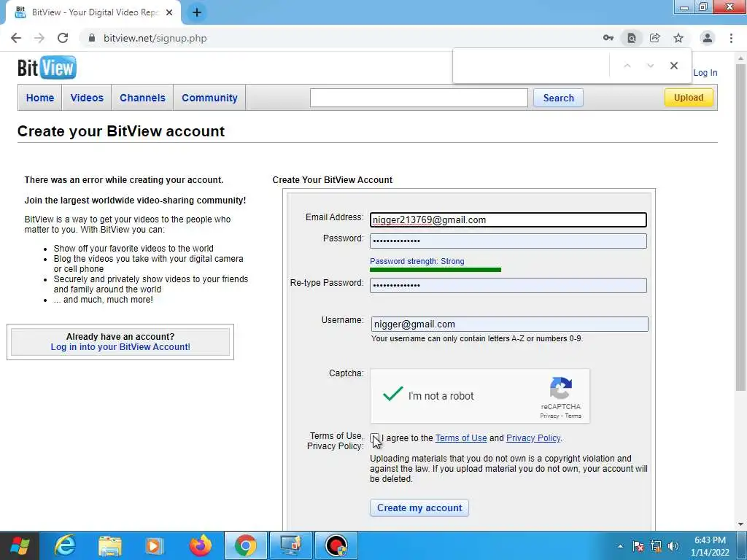747x560 pixels.
Task: Click the share page icon
Action: click(654, 38)
